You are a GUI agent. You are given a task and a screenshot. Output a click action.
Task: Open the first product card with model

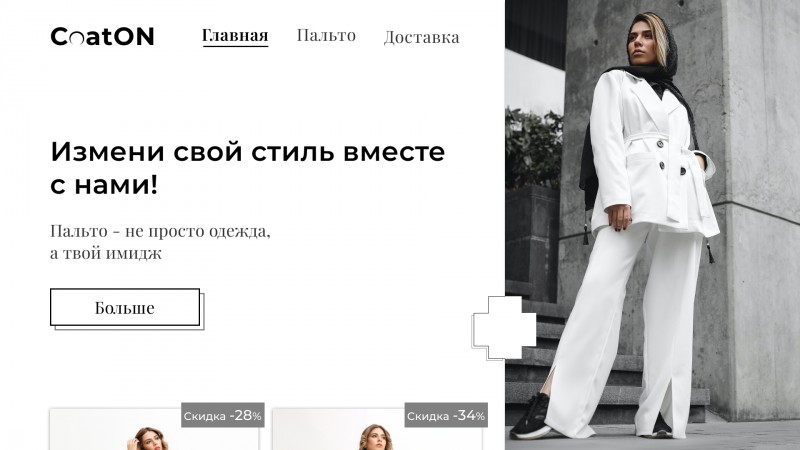[x=154, y=429]
